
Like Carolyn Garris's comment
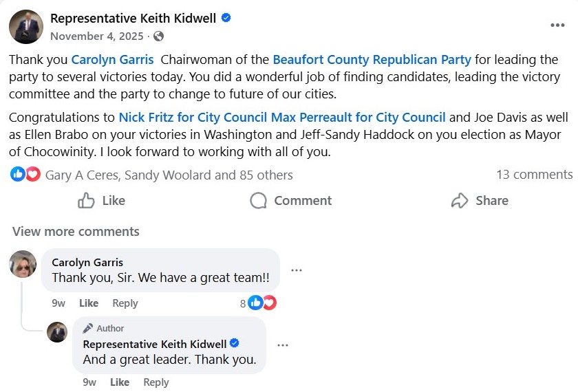(x=89, y=303)
